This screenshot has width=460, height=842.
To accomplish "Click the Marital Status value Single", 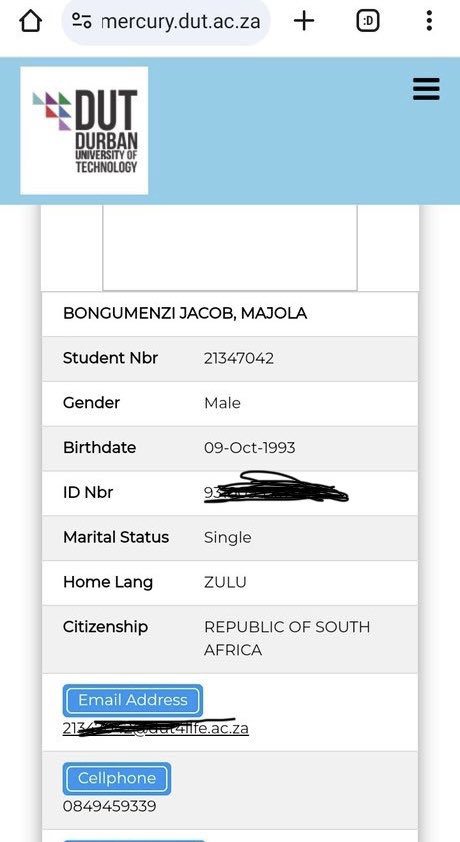I will [x=228, y=538].
